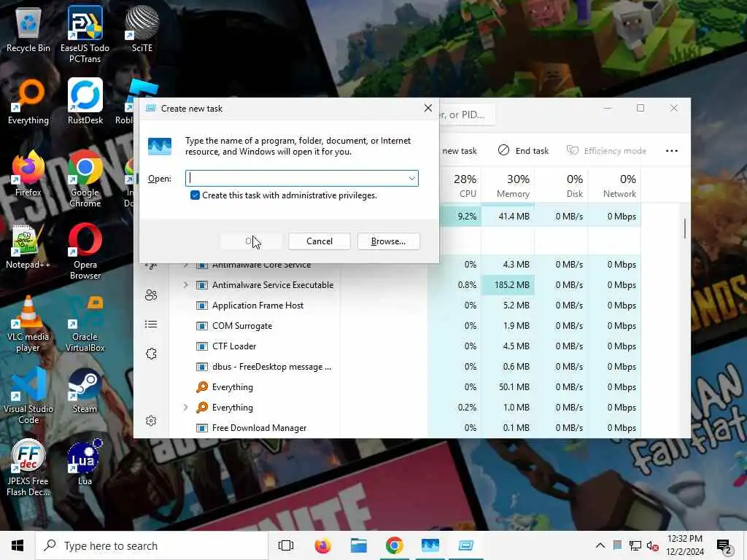Open Notepad++ desktop shortcut
The height and width of the screenshot is (560, 747).
click(x=28, y=246)
